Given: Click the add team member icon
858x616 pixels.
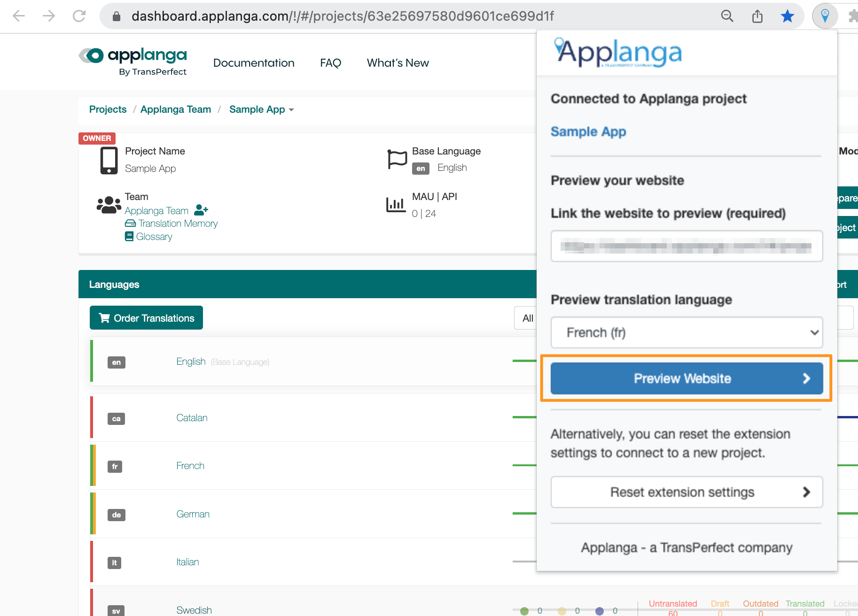Looking at the screenshot, I should click(x=201, y=209).
